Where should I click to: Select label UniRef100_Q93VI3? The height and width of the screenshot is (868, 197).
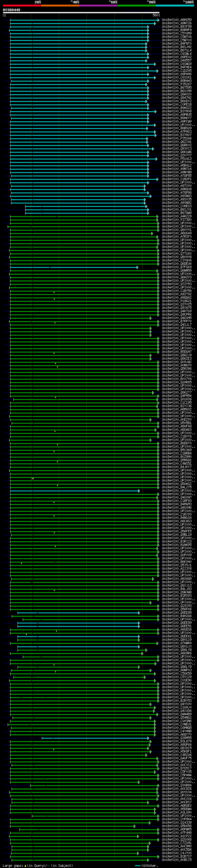click(177, 148)
